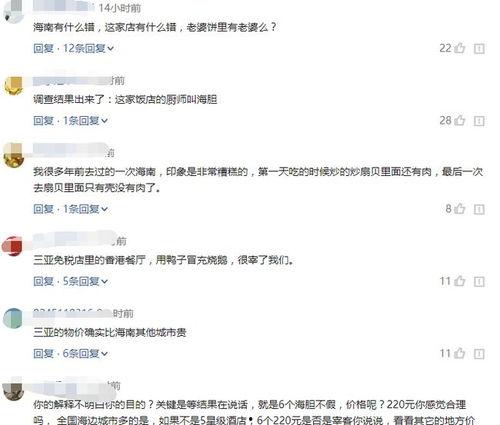Reply to 调查结果出来了 comment
The width and height of the screenshot is (500, 425).
point(43,120)
